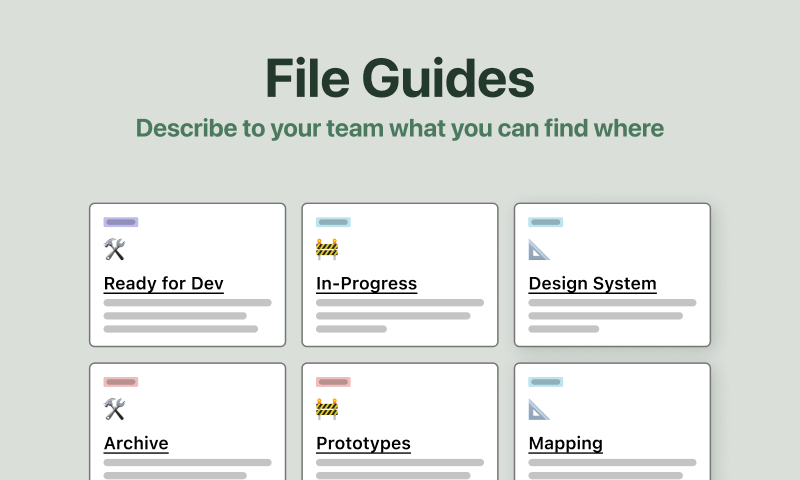The height and width of the screenshot is (480, 800).
Task: Open the Design System link
Action: [x=592, y=284]
